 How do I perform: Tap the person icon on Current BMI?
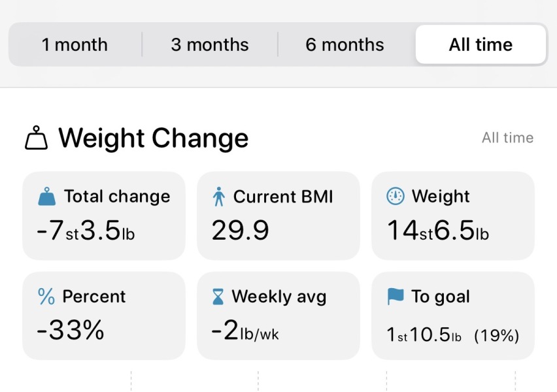coord(219,197)
